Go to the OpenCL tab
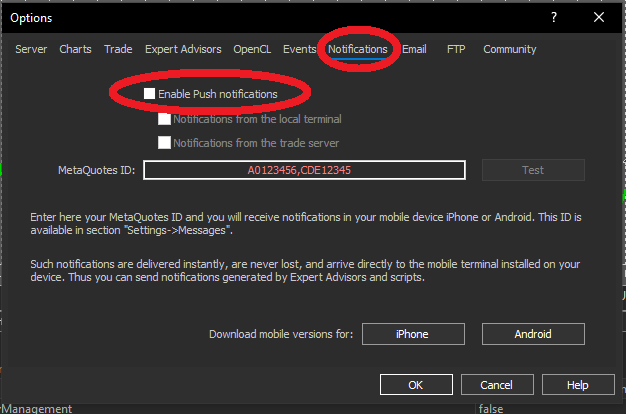626x414 pixels. pos(253,49)
